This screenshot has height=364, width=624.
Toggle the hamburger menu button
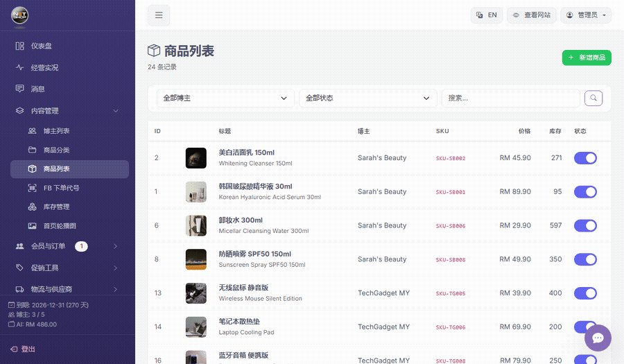pos(159,15)
